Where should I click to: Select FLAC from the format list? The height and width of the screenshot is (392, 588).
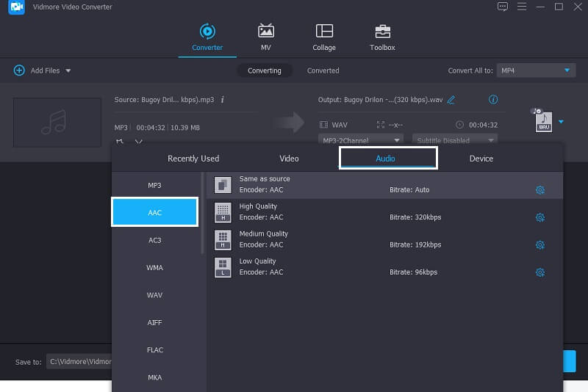coord(154,350)
